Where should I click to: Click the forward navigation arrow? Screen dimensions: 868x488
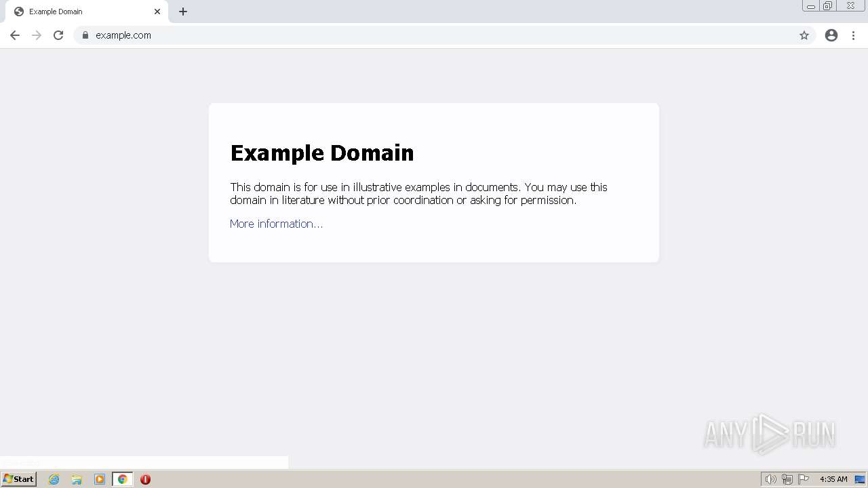click(x=37, y=35)
